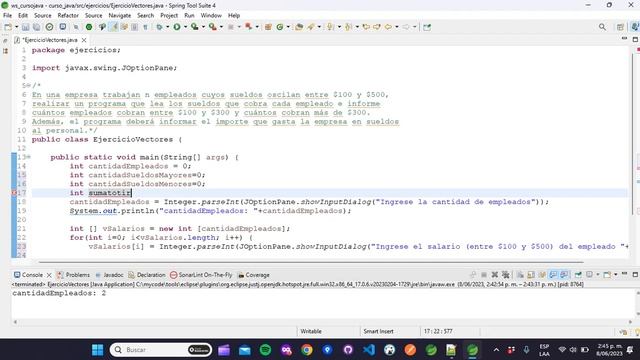Toggle Mark Occurrences toolbar button

(114, 27)
